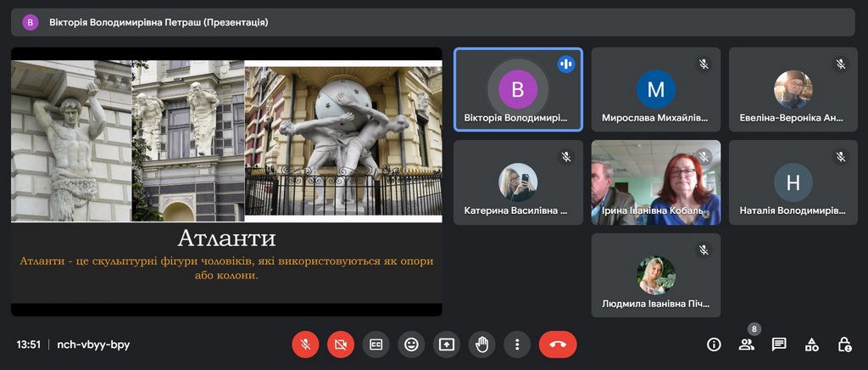
Task: Click the H avatar of Наталія
Action: (793, 182)
